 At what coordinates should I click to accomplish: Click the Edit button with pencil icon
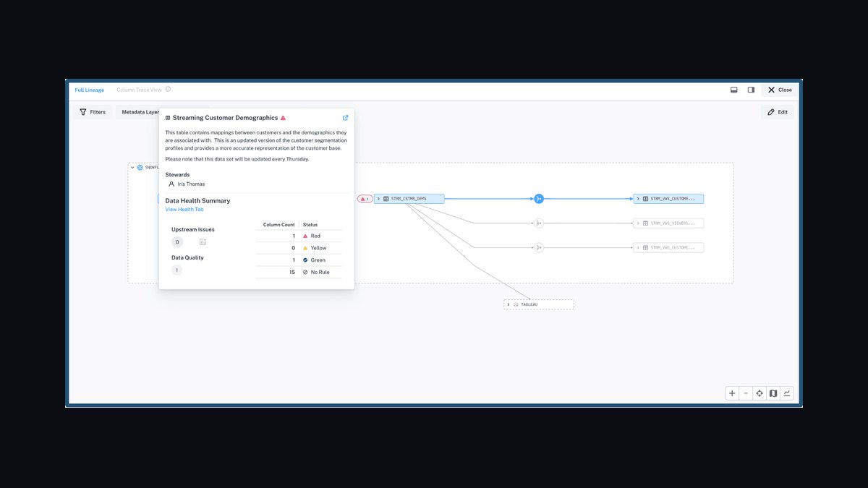778,112
